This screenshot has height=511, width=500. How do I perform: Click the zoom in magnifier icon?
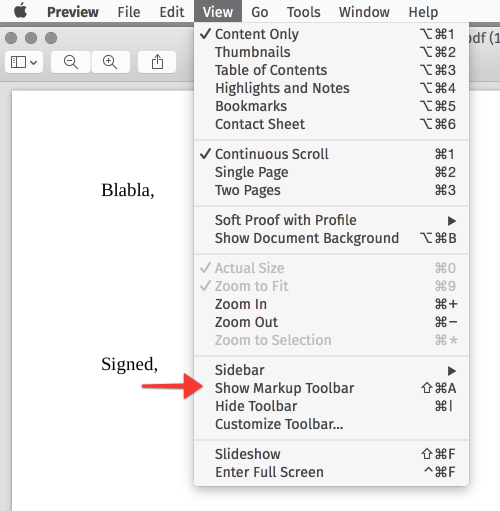(110, 62)
